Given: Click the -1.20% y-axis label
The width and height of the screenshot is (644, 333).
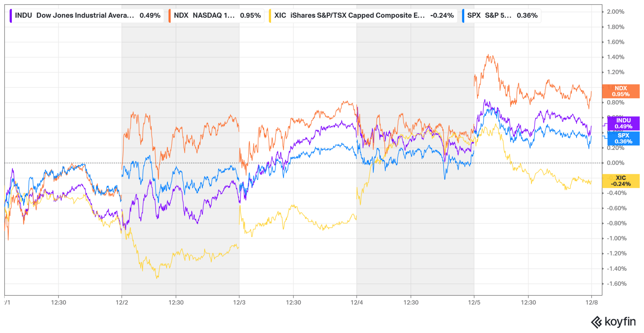Looking at the screenshot, I should (x=616, y=253).
